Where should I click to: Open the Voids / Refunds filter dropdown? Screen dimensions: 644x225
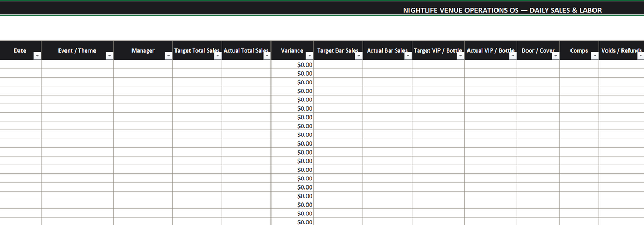640,55
